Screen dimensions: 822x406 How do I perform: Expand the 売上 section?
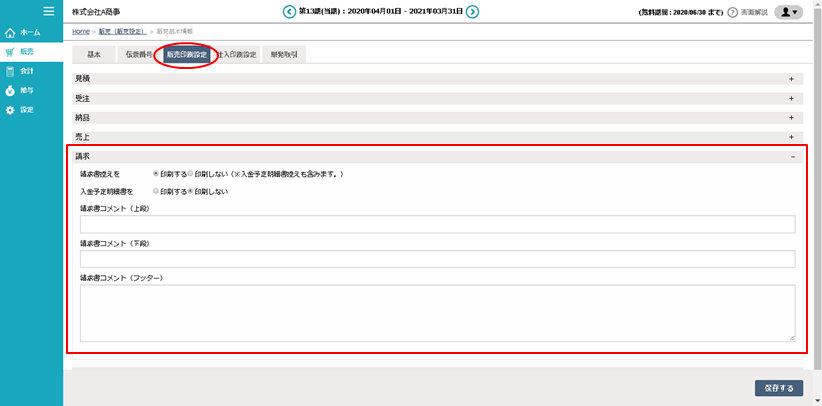pyautogui.click(x=791, y=136)
